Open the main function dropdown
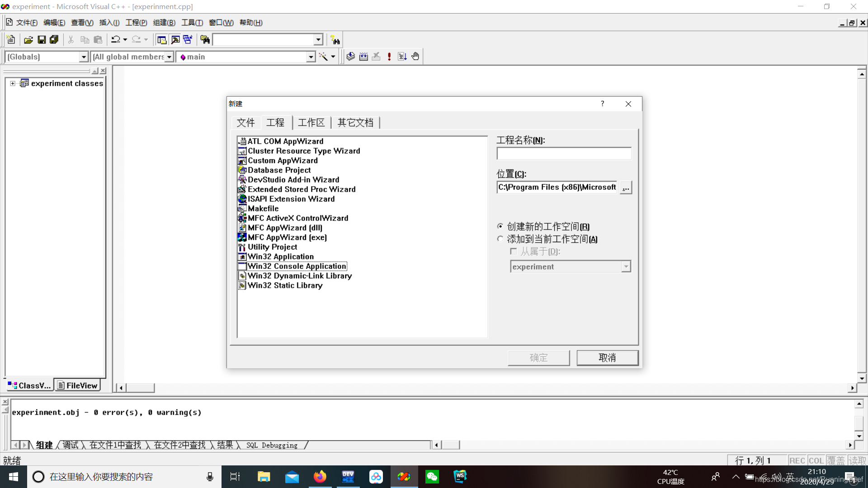Viewport: 868px width, 488px height. pos(311,57)
